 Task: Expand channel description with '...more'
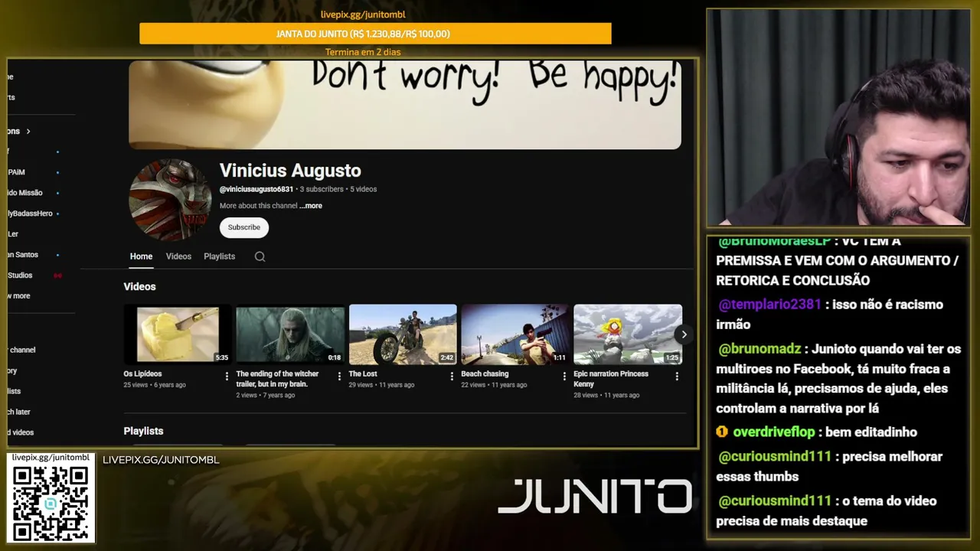(311, 206)
